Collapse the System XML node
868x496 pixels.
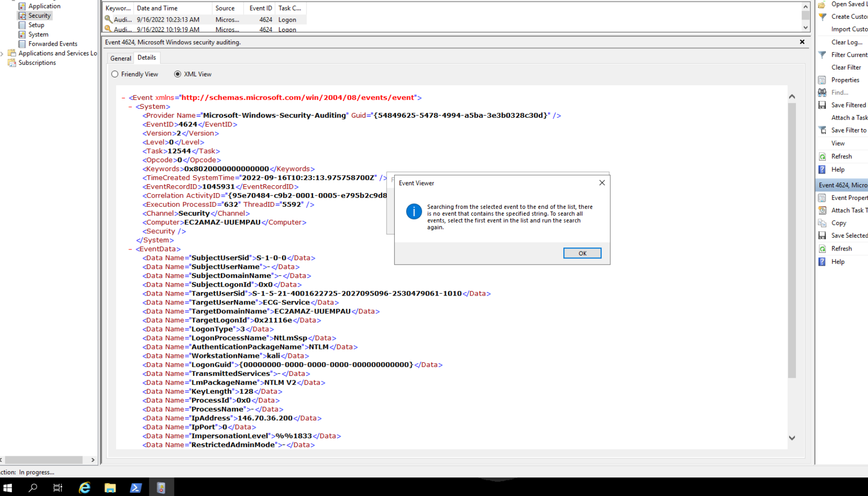click(x=130, y=107)
